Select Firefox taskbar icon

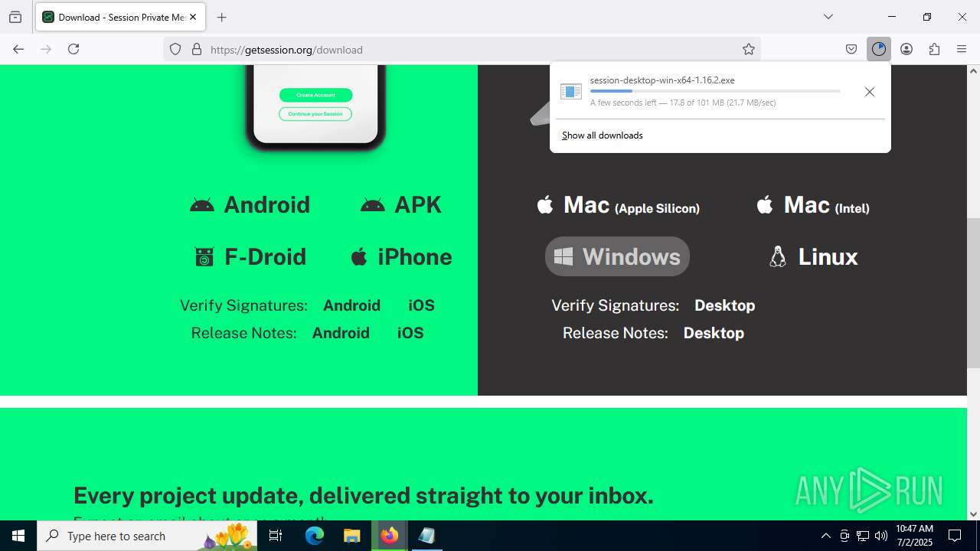pyautogui.click(x=390, y=536)
